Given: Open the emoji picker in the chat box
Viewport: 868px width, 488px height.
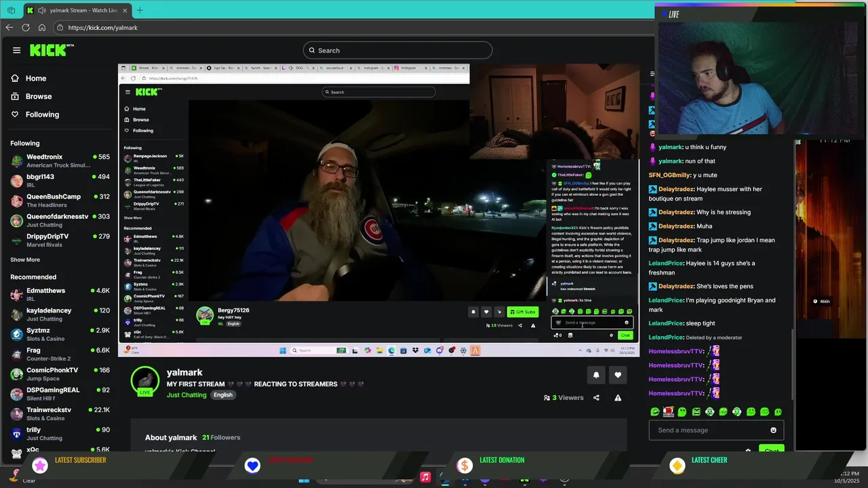Looking at the screenshot, I should pos(773,430).
